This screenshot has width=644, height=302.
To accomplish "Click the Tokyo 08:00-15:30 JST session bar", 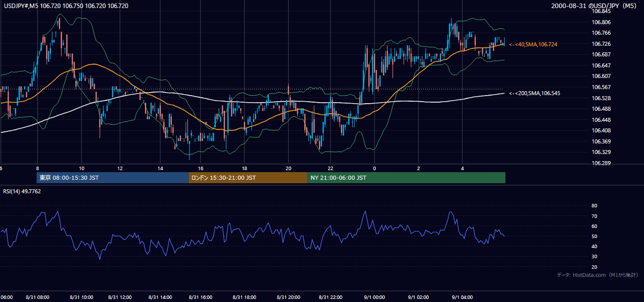I will pyautogui.click(x=112, y=178).
